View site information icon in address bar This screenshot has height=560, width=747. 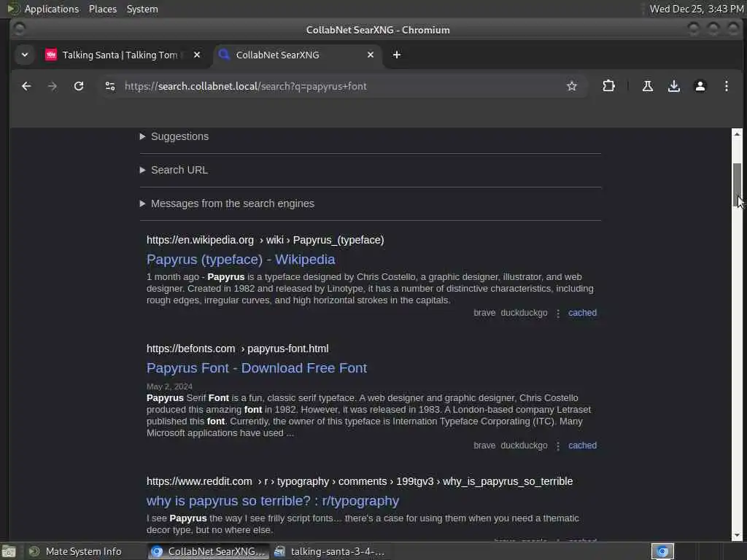click(x=110, y=86)
